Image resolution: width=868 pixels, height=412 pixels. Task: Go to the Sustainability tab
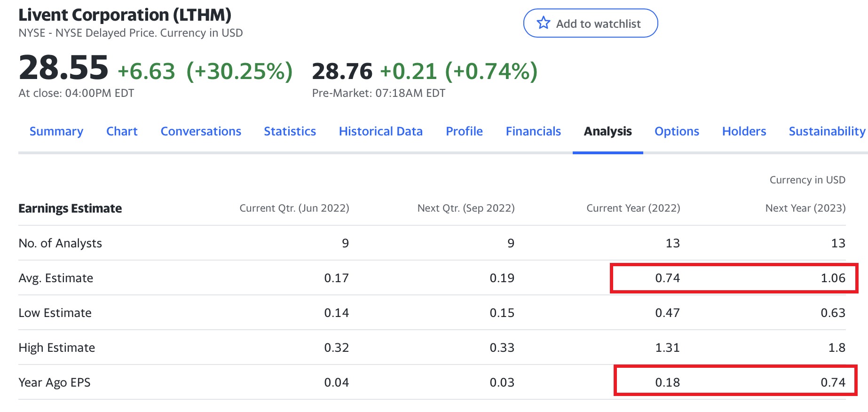tap(827, 131)
